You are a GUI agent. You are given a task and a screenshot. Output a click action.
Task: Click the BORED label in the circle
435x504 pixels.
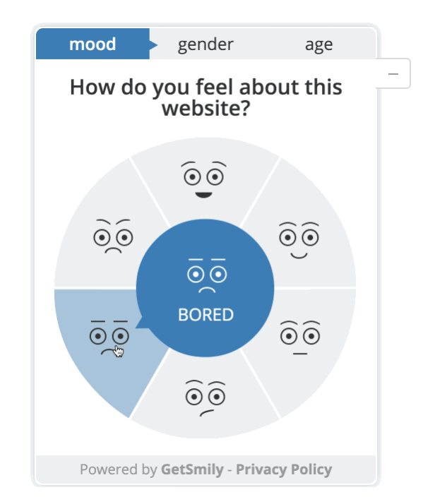pyautogui.click(x=205, y=315)
